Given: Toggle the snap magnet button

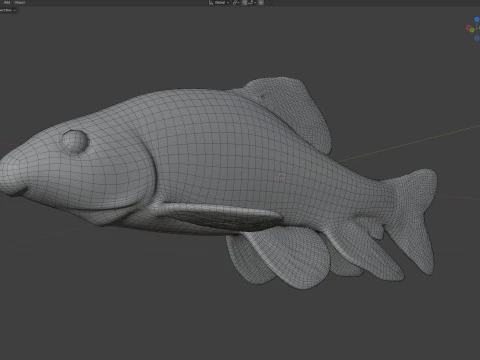Looking at the screenshot, I should coord(245,3).
